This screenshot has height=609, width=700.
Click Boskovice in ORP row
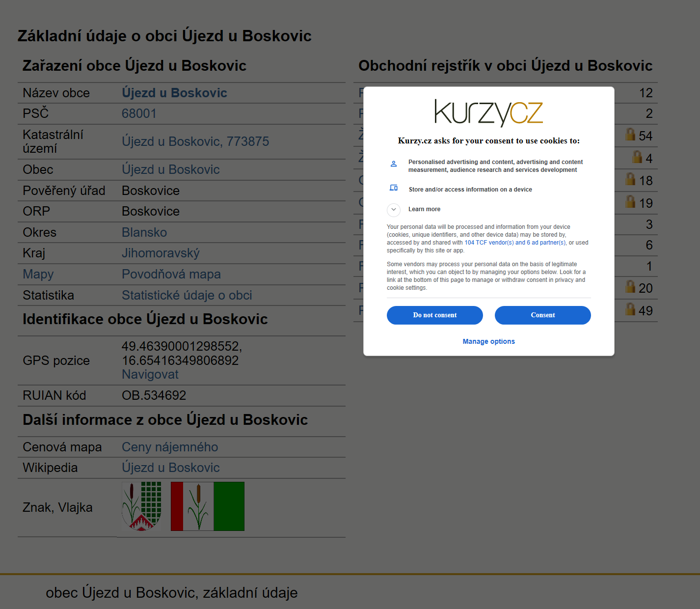(150, 211)
